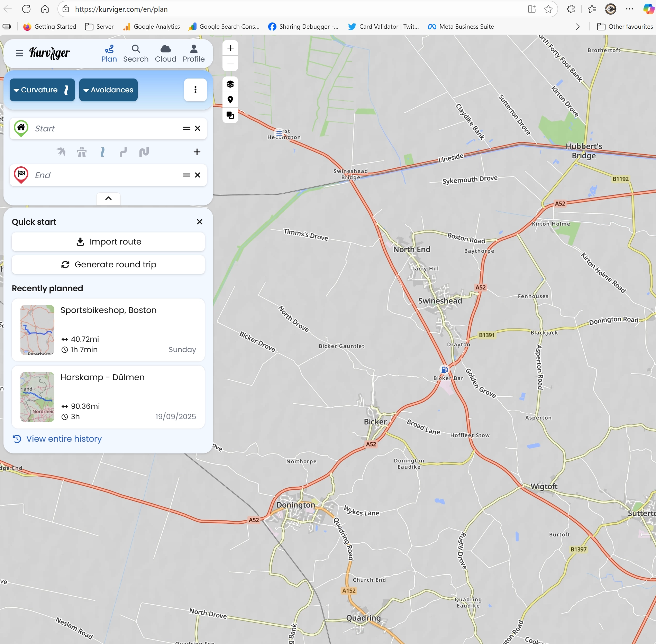This screenshot has height=644, width=656.
Task: Close the Quick start panel
Action: (x=200, y=222)
